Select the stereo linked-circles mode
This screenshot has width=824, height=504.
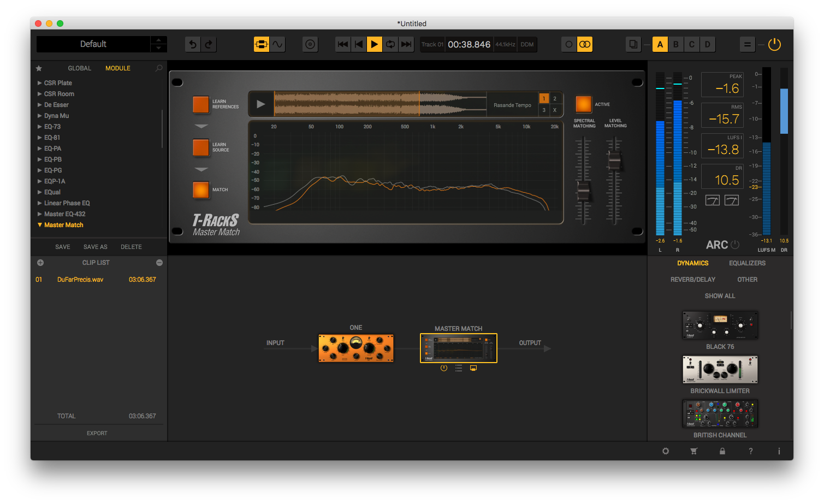[x=585, y=44]
